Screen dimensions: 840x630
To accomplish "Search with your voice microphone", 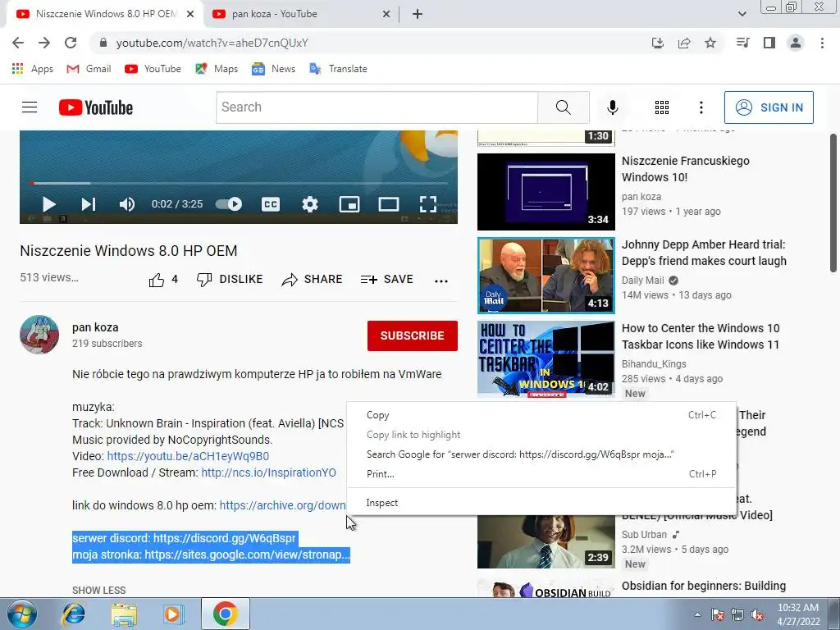I will click(612, 107).
